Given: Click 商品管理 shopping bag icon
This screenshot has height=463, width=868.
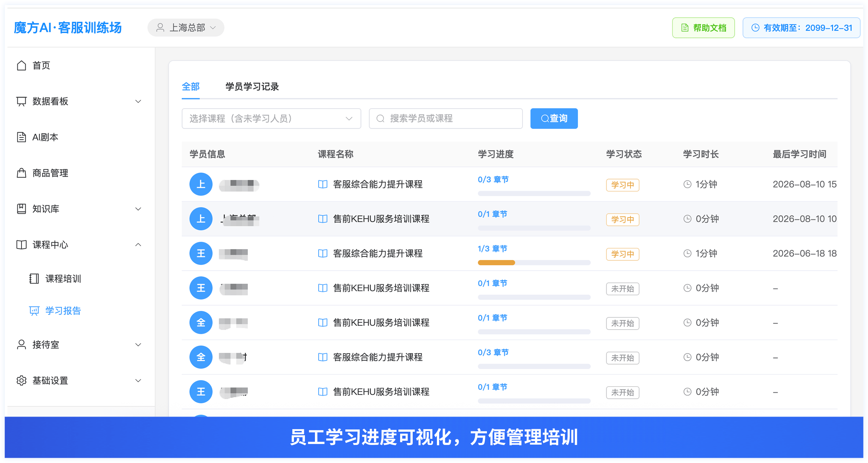Looking at the screenshot, I should click(22, 173).
